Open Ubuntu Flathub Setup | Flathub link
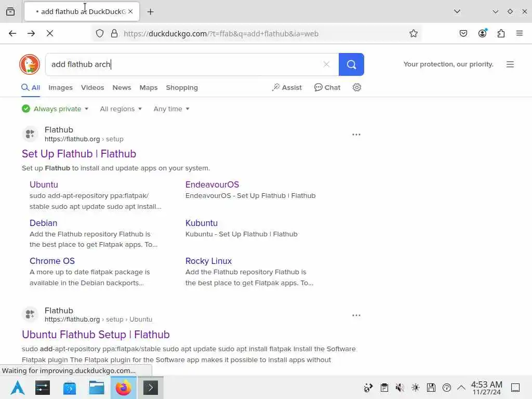The width and height of the screenshot is (532, 399). click(96, 335)
